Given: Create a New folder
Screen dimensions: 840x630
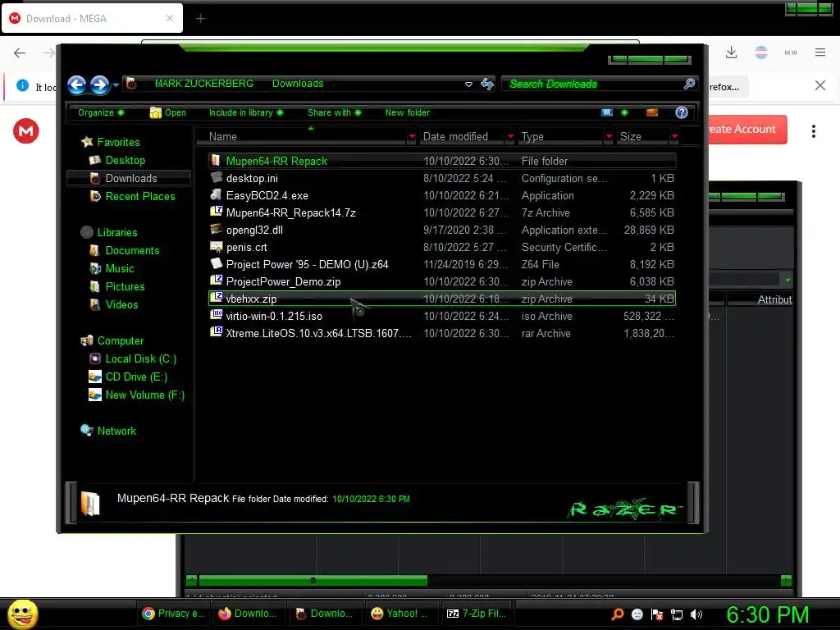Looking at the screenshot, I should (x=407, y=112).
